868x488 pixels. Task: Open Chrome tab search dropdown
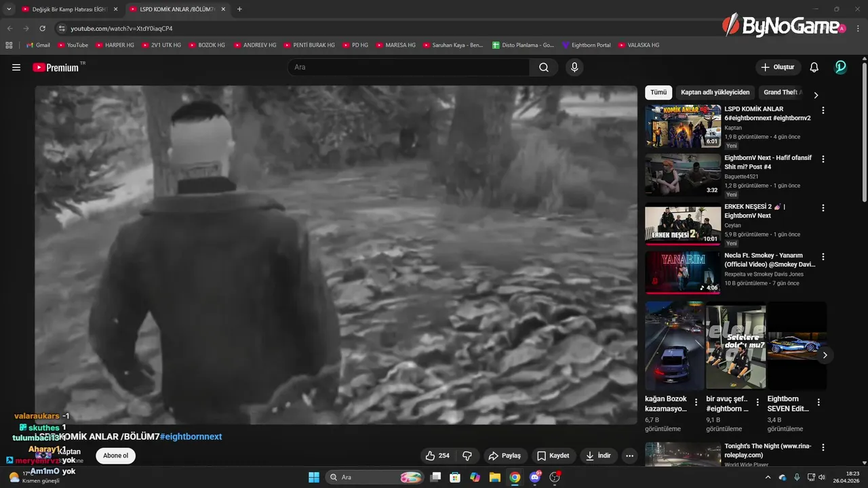(x=9, y=9)
